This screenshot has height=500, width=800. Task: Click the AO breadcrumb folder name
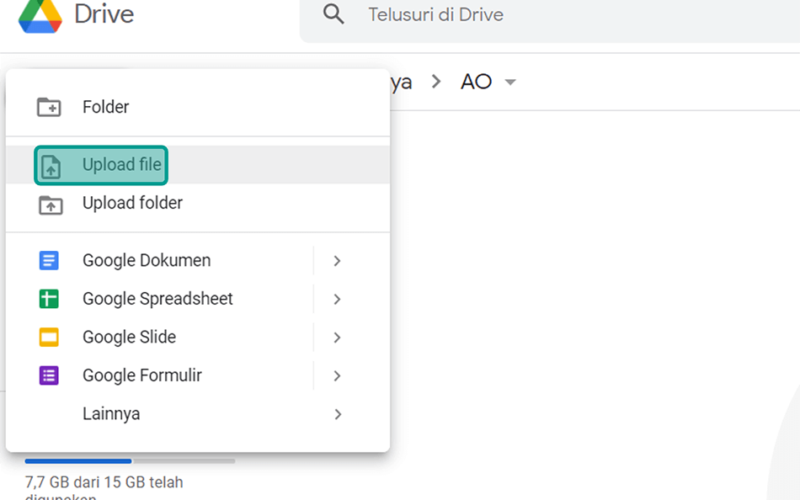tap(476, 82)
